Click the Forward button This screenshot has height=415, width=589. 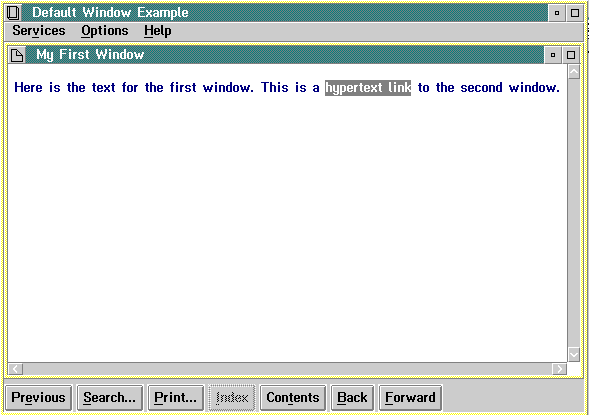pos(410,397)
